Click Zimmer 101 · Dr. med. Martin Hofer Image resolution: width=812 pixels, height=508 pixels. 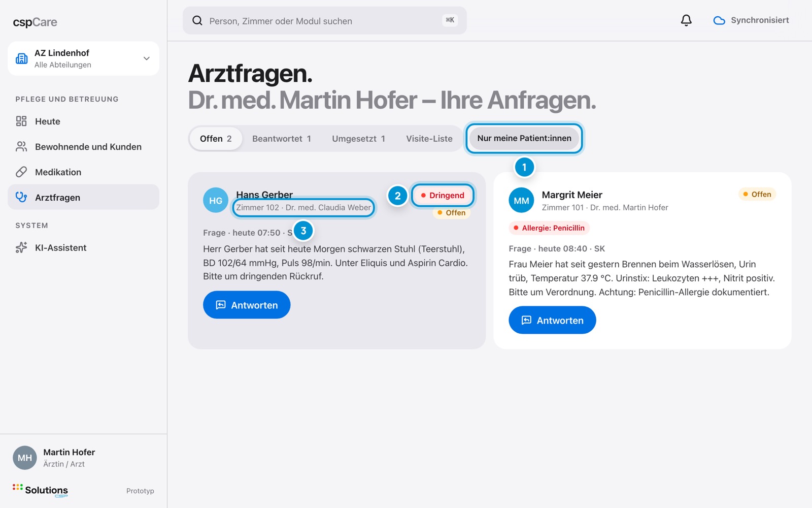pyautogui.click(x=605, y=207)
